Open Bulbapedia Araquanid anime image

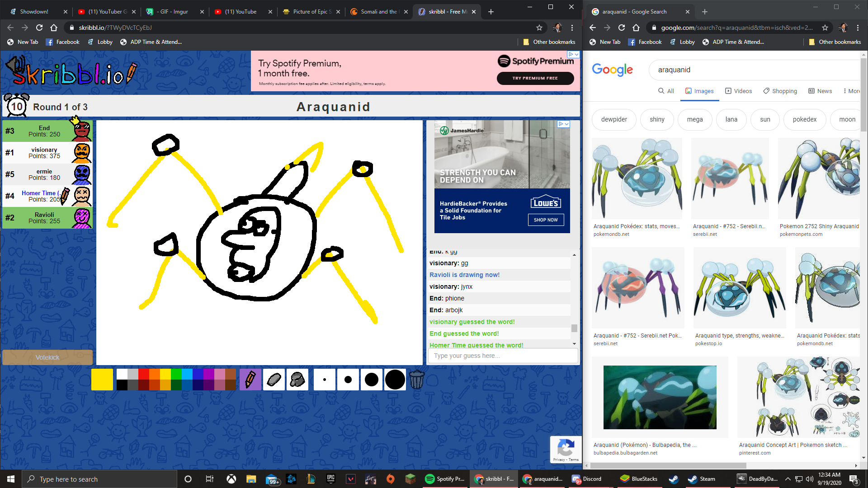click(660, 397)
